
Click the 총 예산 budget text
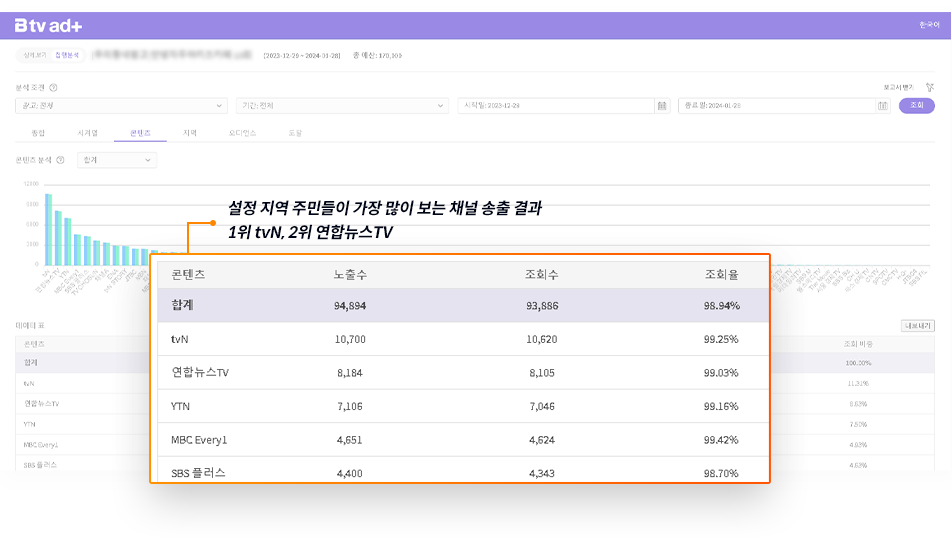coord(377,55)
